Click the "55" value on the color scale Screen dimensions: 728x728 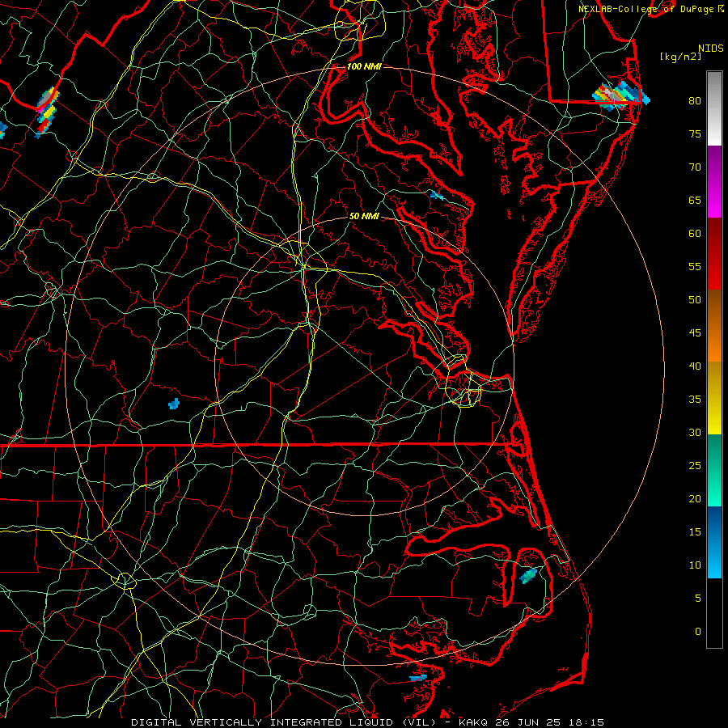coord(695,266)
